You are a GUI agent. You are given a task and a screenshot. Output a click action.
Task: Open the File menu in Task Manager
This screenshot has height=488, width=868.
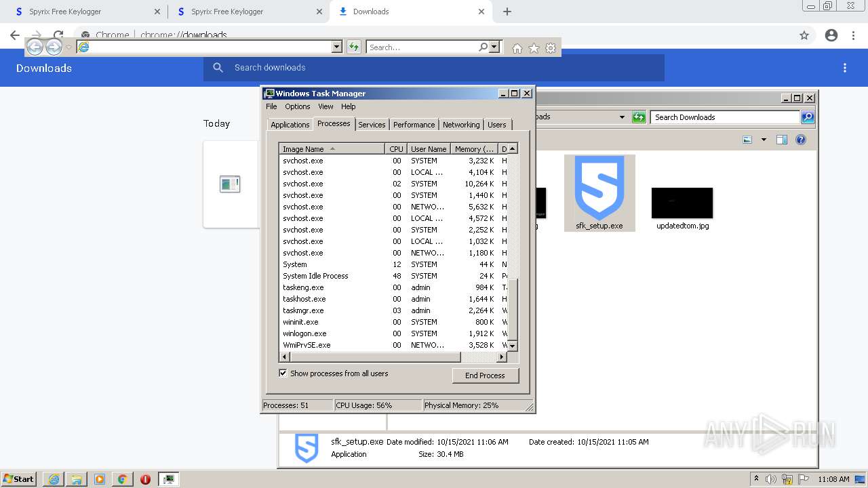[x=271, y=106]
